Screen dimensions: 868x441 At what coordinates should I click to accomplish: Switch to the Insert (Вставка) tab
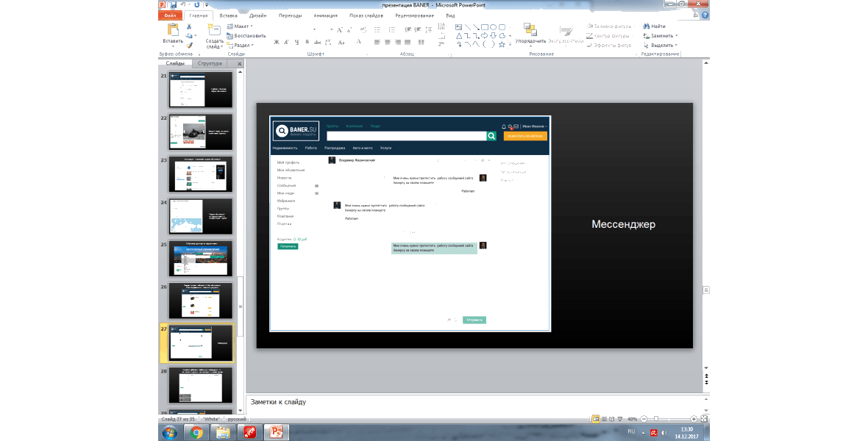228,15
